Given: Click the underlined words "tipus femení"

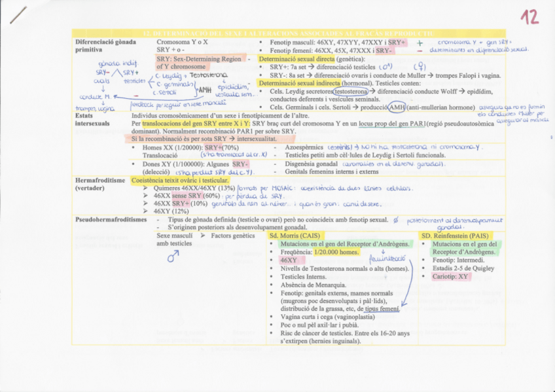Looking at the screenshot, I should [x=382, y=309].
